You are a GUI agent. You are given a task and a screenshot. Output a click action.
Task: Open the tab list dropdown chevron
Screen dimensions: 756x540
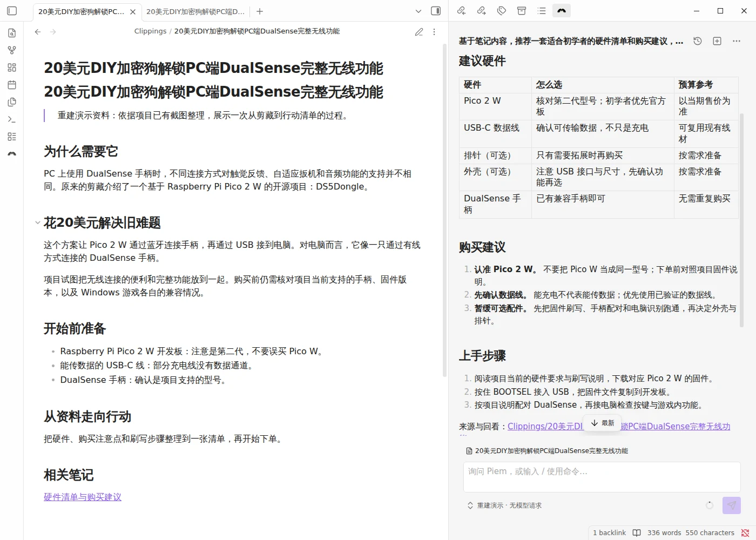click(x=418, y=11)
